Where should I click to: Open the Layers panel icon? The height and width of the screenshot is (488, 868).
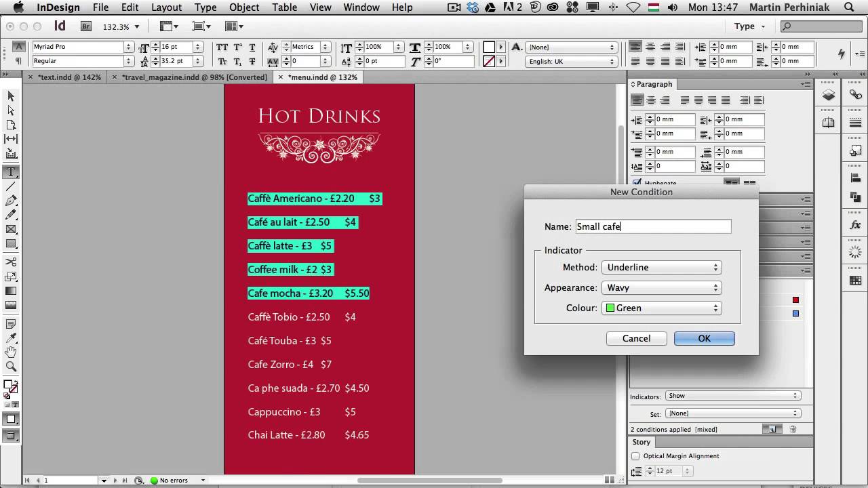click(829, 96)
